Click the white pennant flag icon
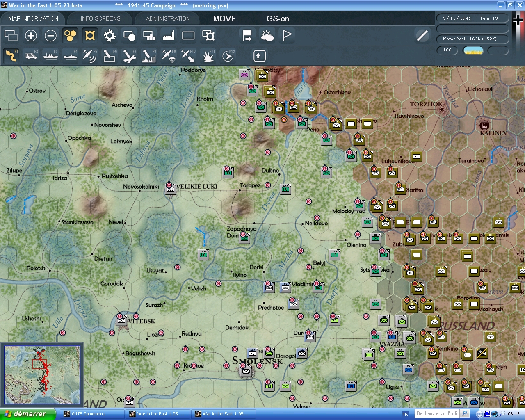 (287, 36)
